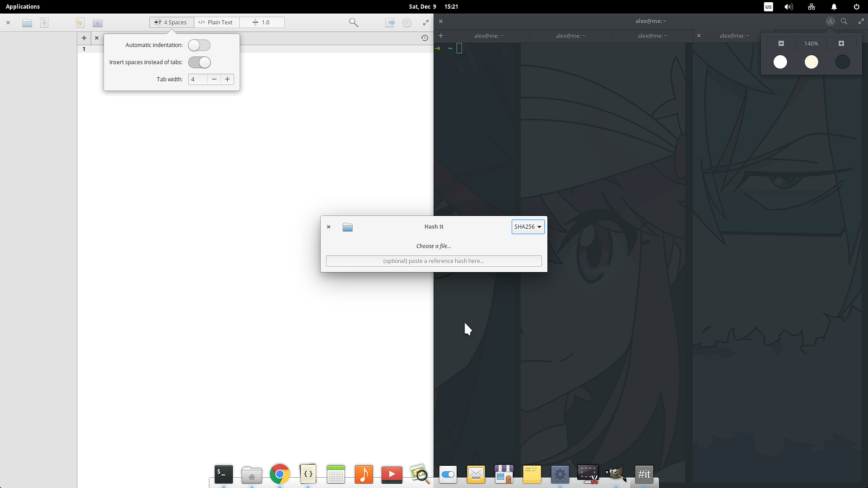Click the reference hash input field
The height and width of the screenshot is (488, 868).
pos(434,261)
